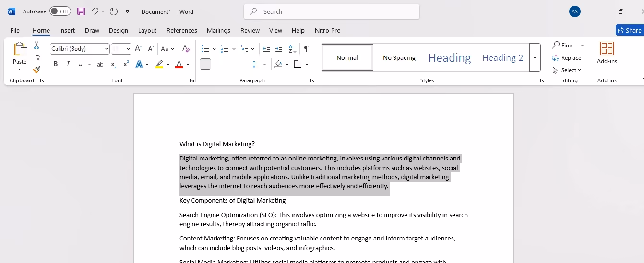
Task: Open the Replace dialog
Action: pyautogui.click(x=567, y=58)
